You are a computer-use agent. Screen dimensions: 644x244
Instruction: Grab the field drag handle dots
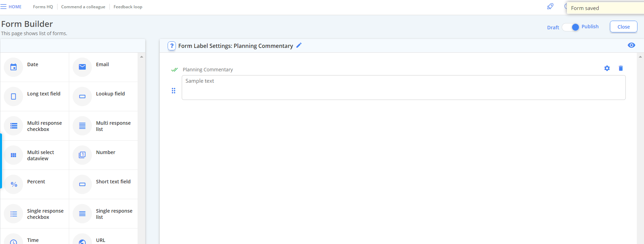pos(173,91)
